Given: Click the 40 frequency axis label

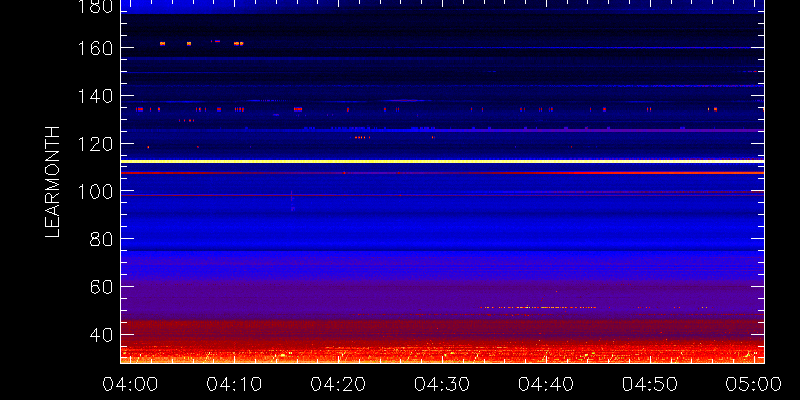Looking at the screenshot, I should coord(102,335).
